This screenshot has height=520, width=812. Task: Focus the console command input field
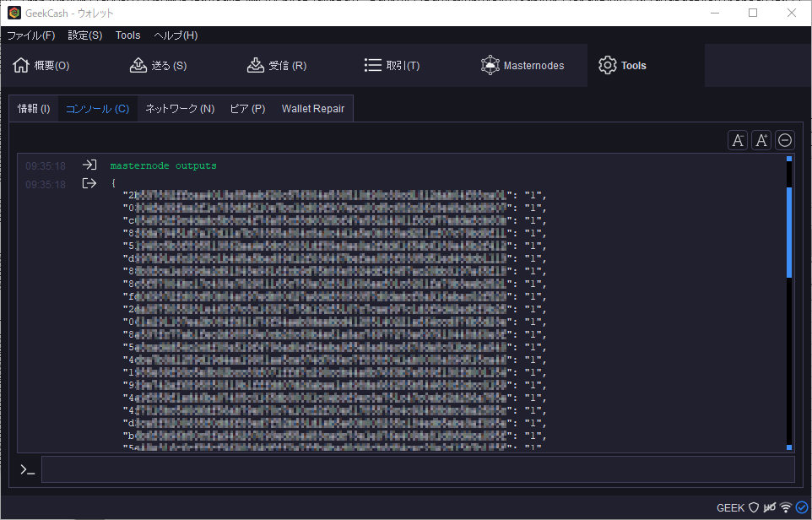pos(418,469)
